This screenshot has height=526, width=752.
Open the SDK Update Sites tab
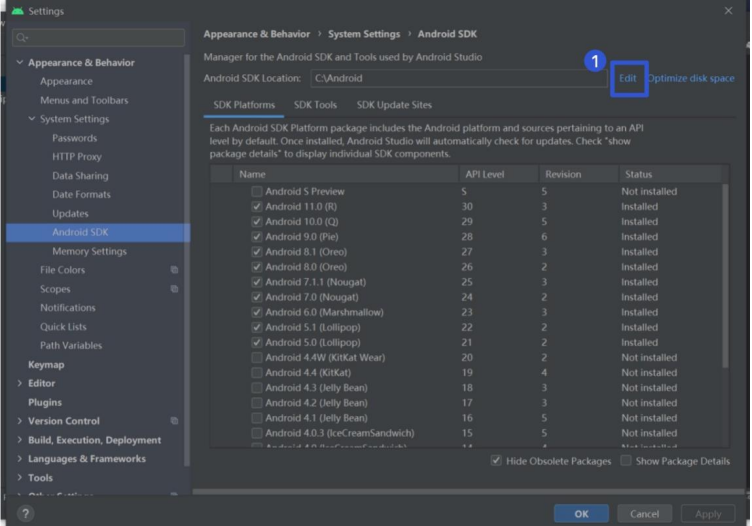[394, 105]
